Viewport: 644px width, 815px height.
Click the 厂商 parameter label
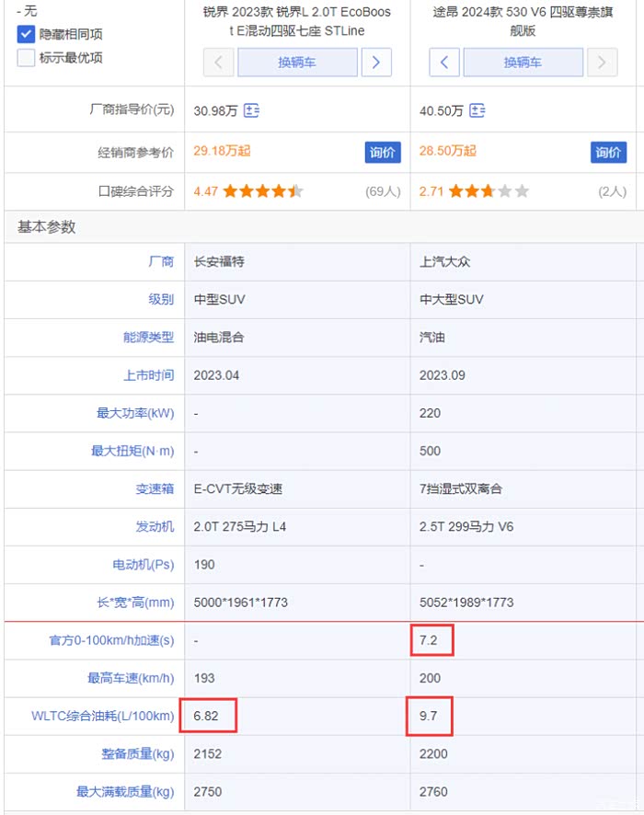pyautogui.click(x=161, y=261)
